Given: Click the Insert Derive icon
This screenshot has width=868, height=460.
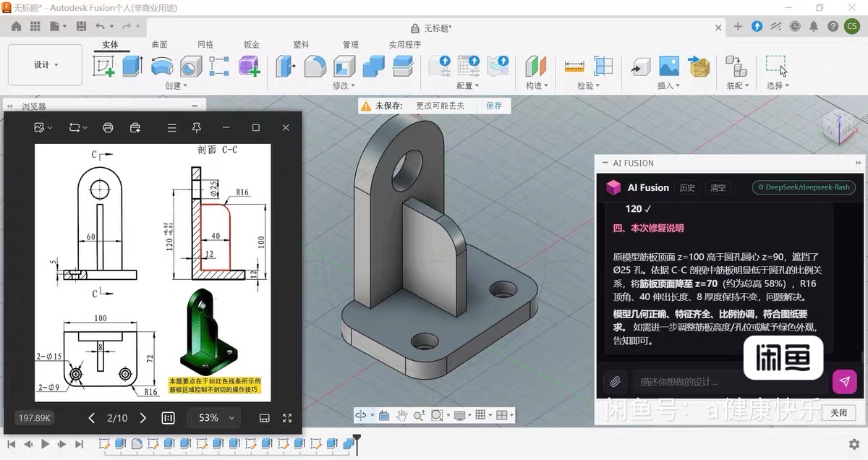Looking at the screenshot, I should [640, 67].
